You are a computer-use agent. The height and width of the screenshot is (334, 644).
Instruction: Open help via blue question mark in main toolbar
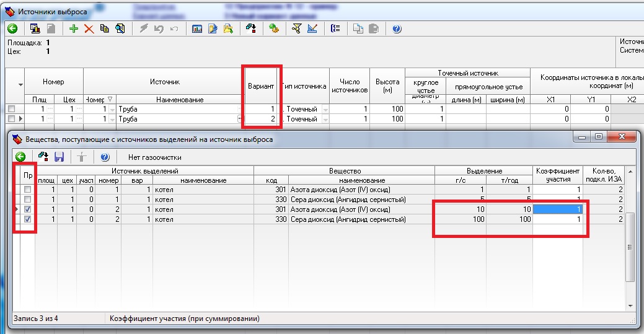397,29
